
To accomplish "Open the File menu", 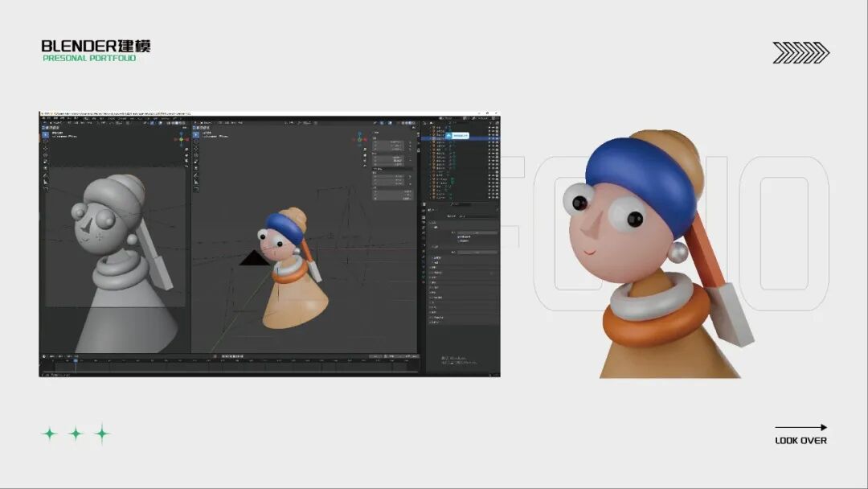I will [x=49, y=118].
